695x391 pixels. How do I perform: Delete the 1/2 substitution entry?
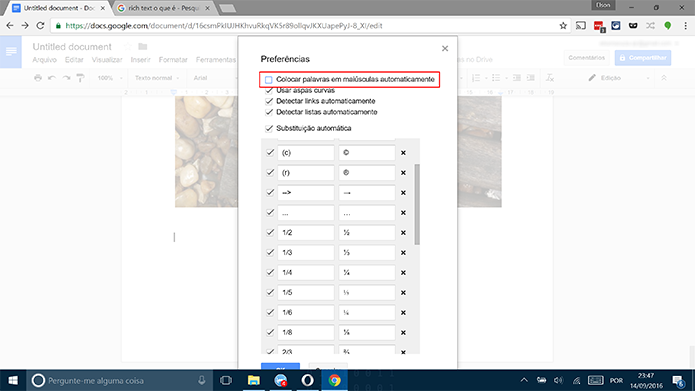click(403, 232)
